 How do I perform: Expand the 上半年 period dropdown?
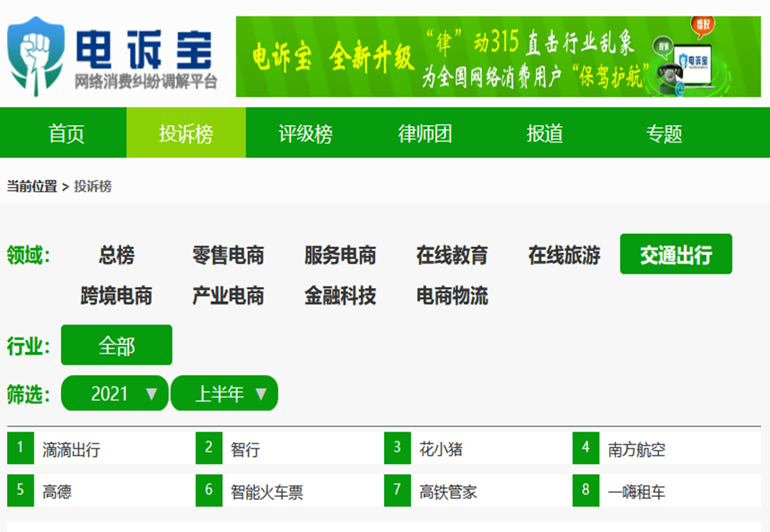(225, 393)
